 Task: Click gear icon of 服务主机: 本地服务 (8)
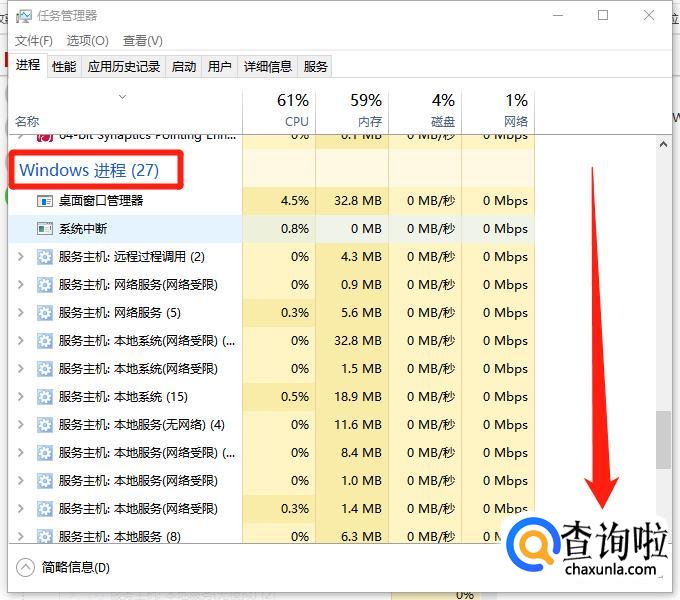(45, 536)
